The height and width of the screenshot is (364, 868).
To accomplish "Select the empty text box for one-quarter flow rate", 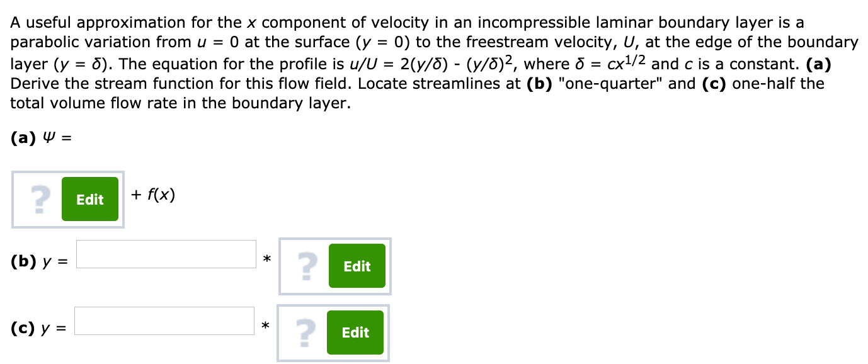I will [166, 253].
